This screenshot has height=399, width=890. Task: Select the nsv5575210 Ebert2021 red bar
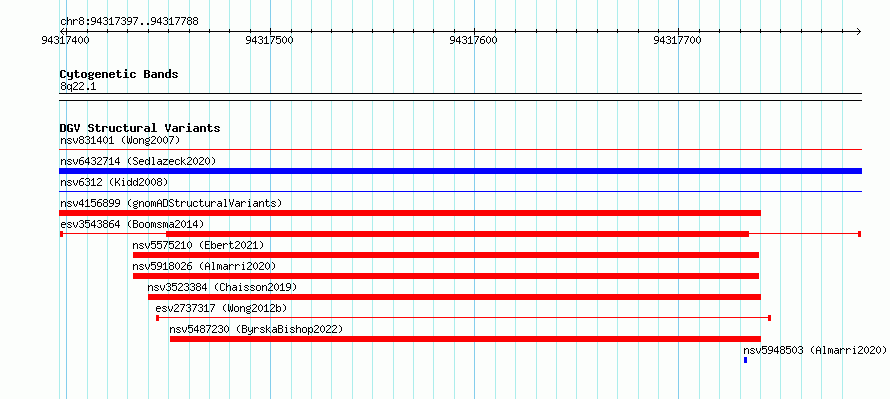tap(446, 255)
